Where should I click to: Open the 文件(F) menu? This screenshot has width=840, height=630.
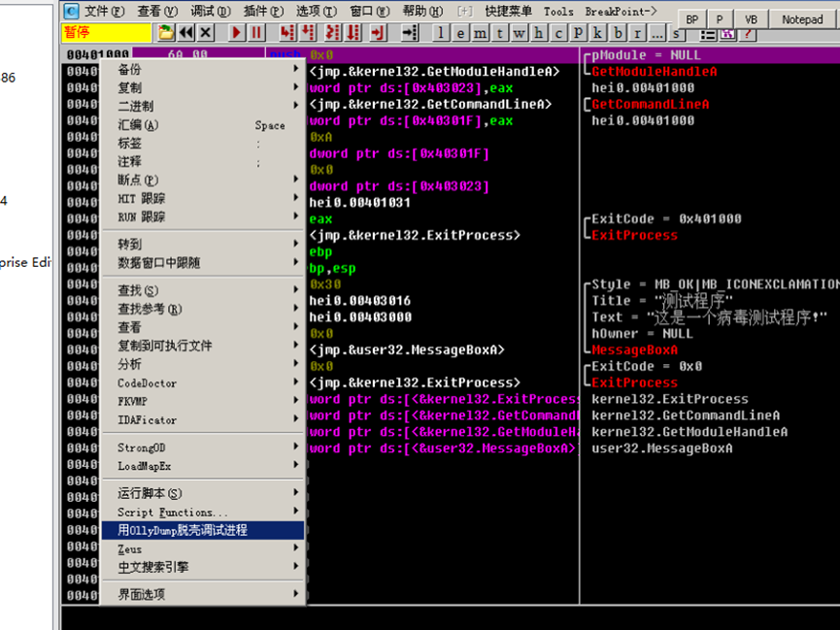point(105,11)
